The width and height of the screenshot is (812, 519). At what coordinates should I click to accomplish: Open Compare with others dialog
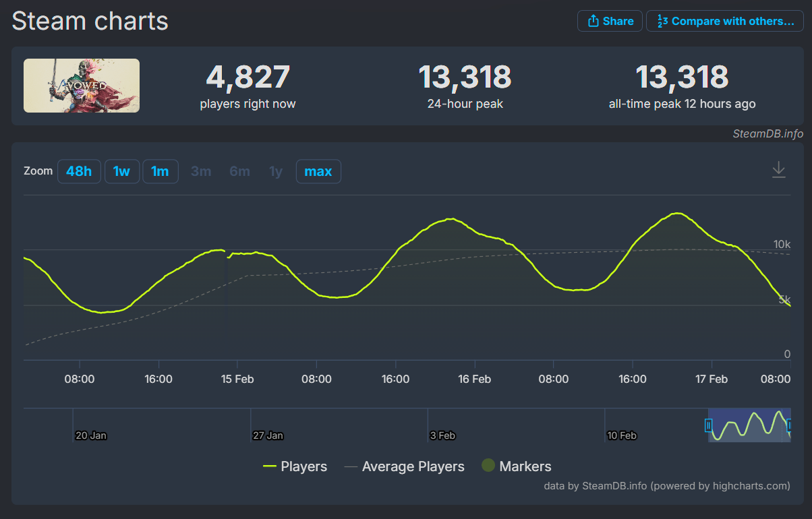[725, 21]
